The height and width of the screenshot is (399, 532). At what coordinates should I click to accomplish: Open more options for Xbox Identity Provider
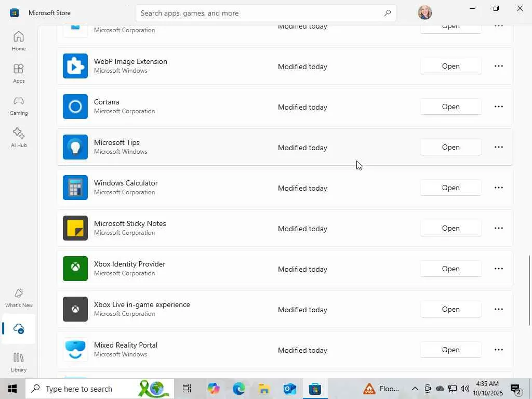[498, 269]
